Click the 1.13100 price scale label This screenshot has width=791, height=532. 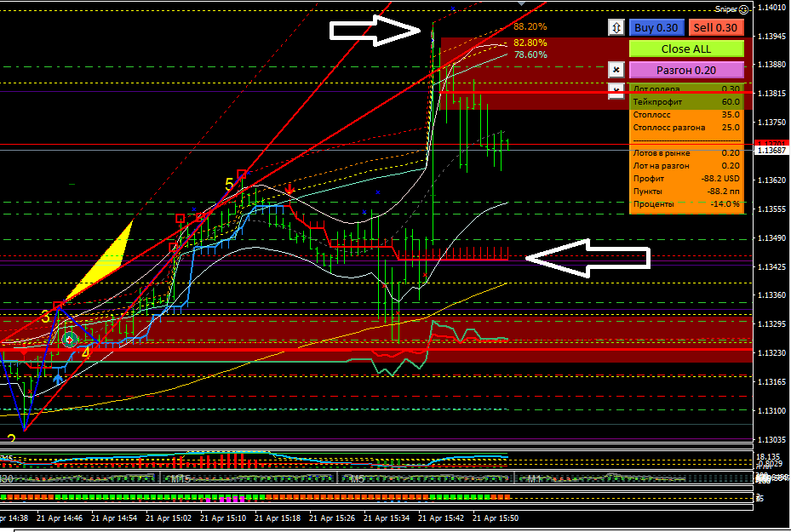pyautogui.click(x=771, y=410)
